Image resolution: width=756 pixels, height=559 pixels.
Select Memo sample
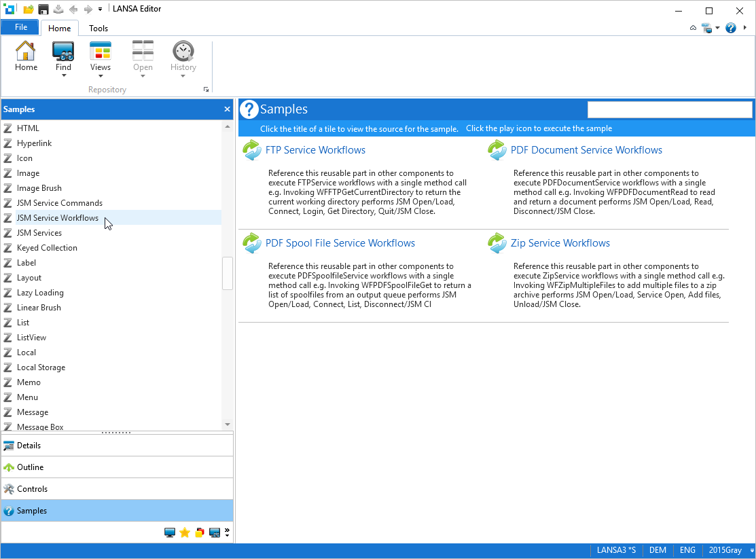point(29,382)
